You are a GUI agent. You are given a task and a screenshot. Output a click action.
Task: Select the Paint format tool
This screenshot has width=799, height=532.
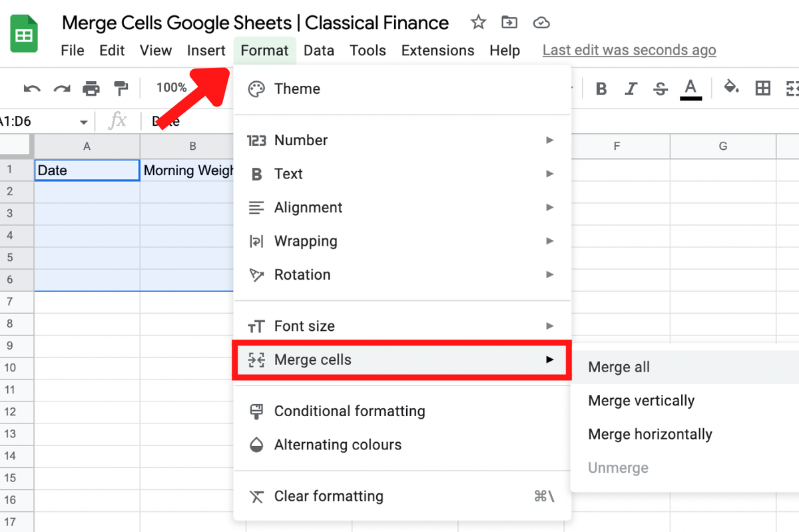pos(120,87)
